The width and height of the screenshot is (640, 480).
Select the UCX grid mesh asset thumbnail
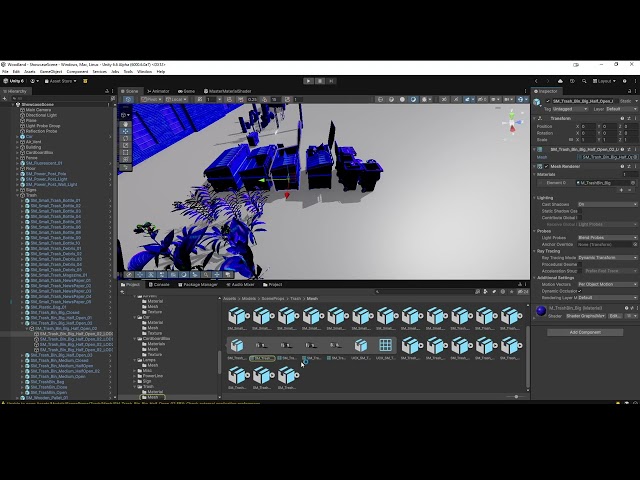tap(385, 345)
